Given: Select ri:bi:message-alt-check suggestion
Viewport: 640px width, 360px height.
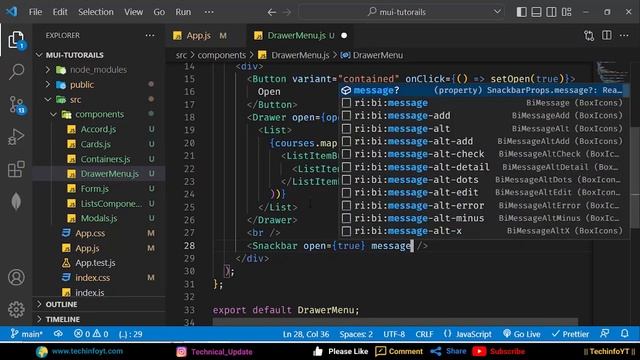Looking at the screenshot, I should point(484,154).
